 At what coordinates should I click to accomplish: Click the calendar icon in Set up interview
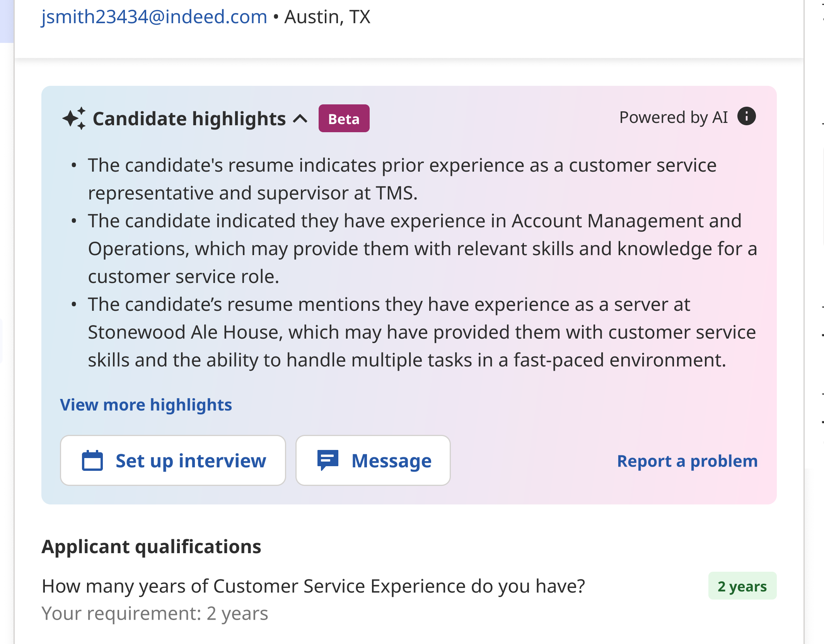tap(92, 461)
